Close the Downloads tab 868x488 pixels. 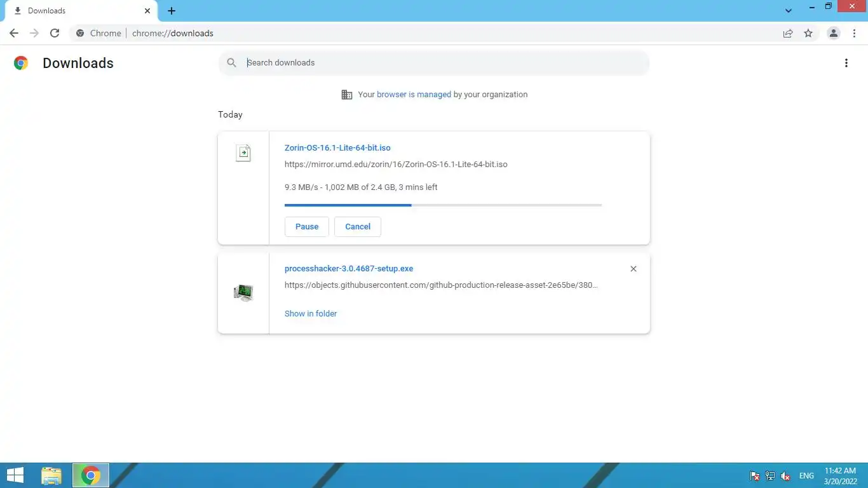147,11
